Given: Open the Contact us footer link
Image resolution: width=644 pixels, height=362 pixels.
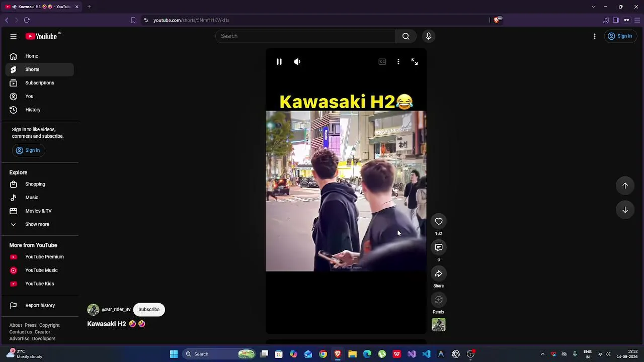Looking at the screenshot, I should click(x=21, y=332).
